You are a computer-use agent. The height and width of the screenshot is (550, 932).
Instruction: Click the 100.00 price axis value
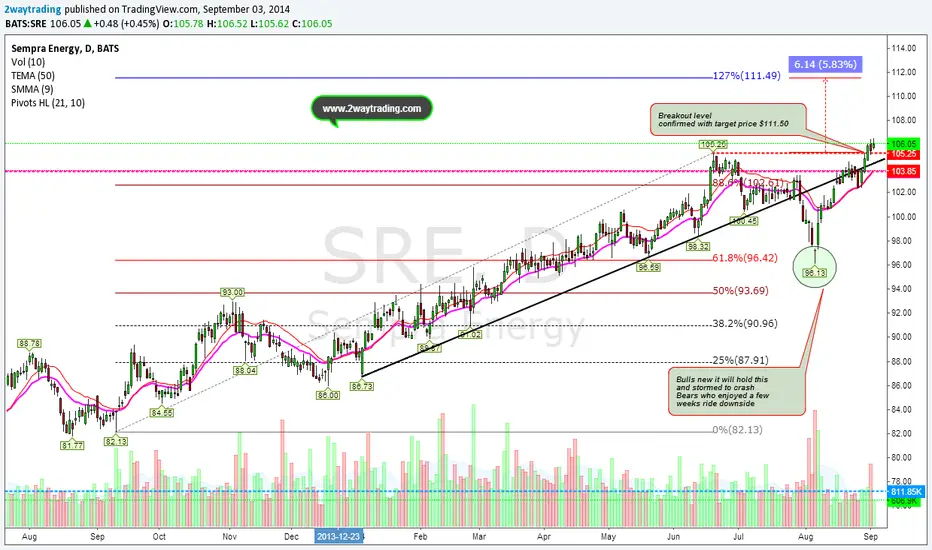coord(903,216)
